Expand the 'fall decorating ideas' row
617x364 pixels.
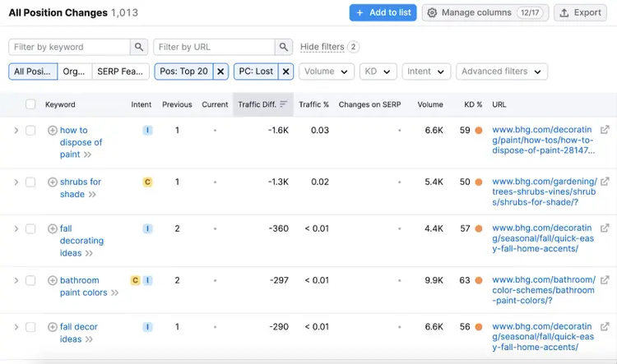pyautogui.click(x=16, y=228)
